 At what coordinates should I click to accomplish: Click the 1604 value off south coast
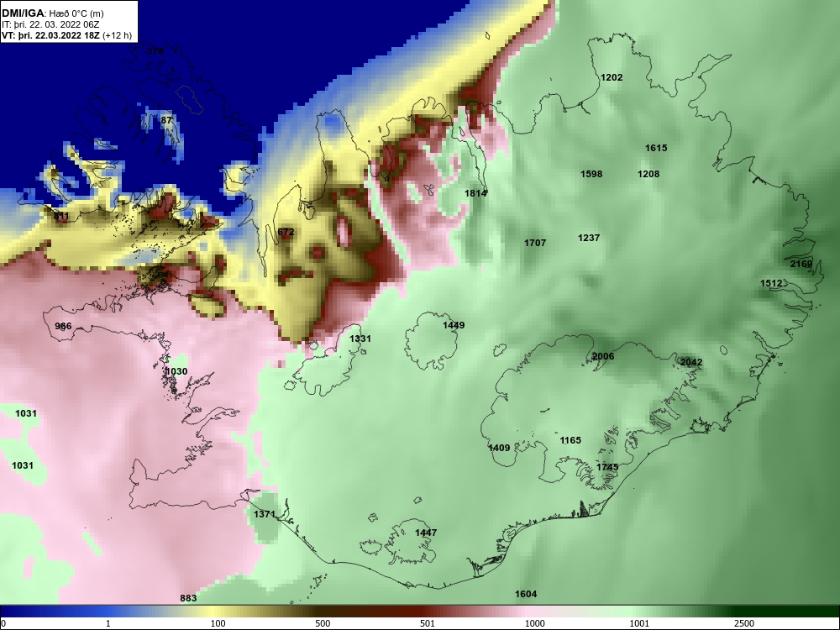point(526,594)
